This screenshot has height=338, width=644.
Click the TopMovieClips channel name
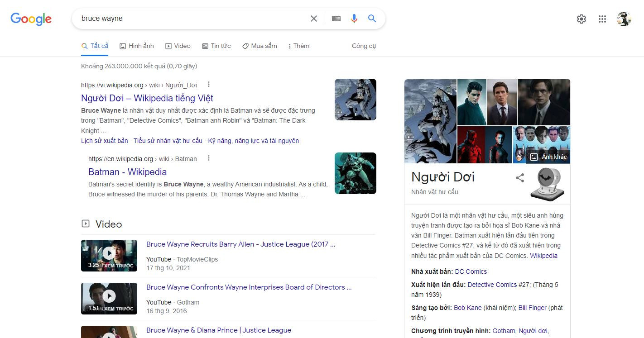[197, 259]
